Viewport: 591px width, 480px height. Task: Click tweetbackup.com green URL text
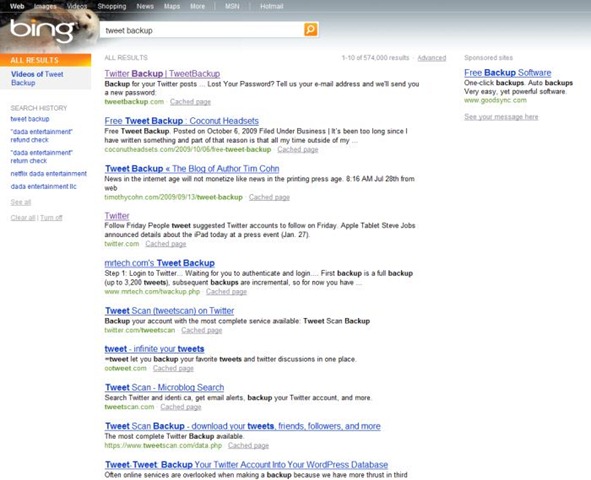pos(134,101)
